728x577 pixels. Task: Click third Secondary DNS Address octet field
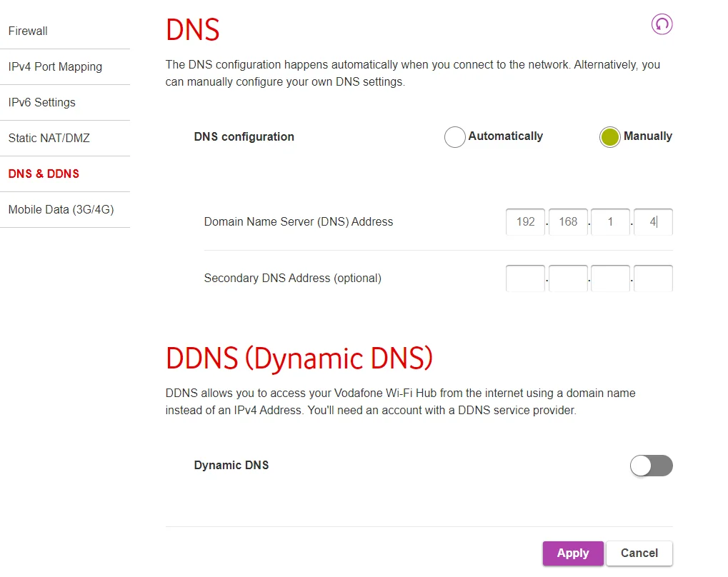pos(610,278)
